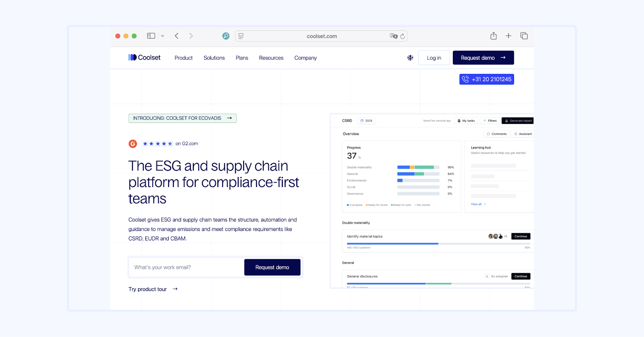
Task: Click Request demo next to email field
Action: point(272,267)
